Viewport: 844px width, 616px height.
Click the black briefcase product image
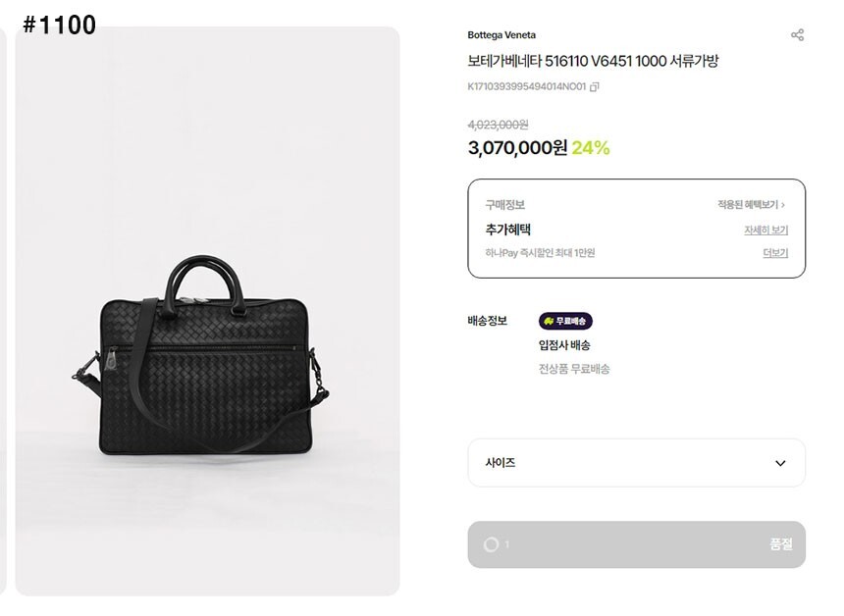199,356
